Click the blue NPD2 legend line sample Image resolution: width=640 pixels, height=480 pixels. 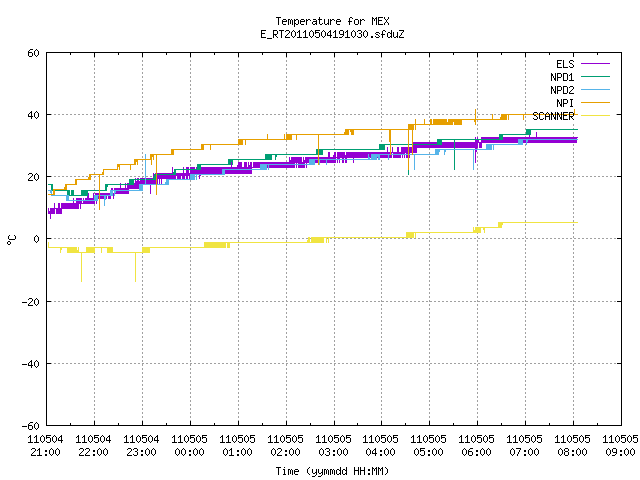(595, 89)
